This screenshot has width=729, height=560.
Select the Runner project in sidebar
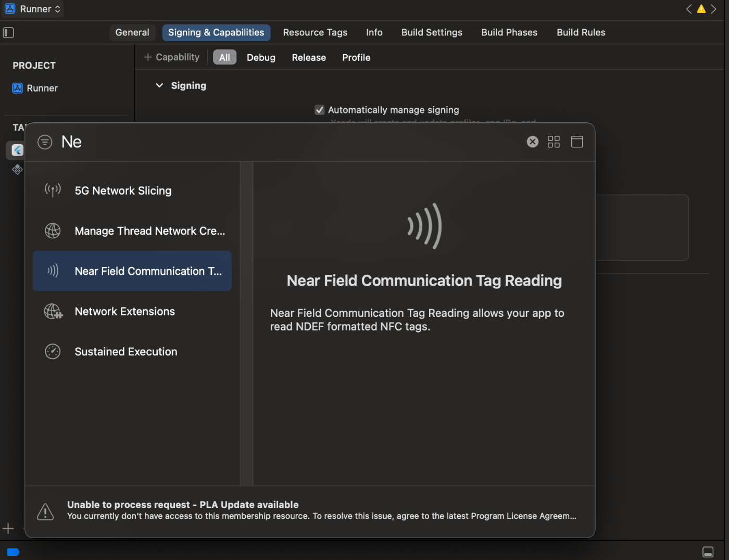[35, 88]
